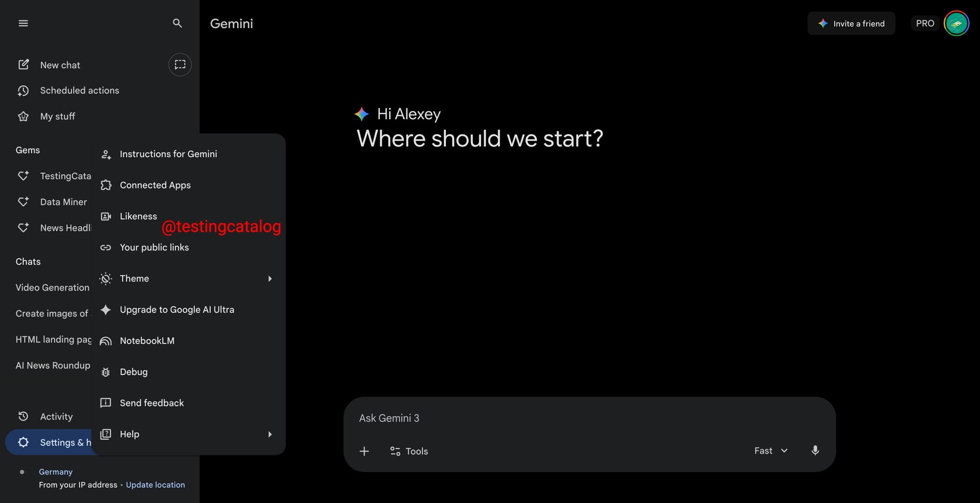The width and height of the screenshot is (980, 503).
Task: Open the Debug option
Action: click(133, 372)
